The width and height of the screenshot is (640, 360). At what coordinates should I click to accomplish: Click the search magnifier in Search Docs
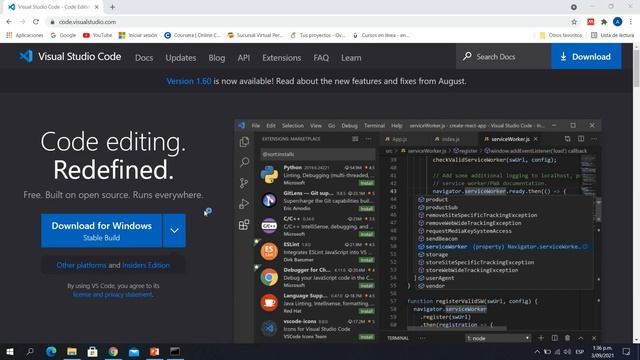click(x=467, y=56)
